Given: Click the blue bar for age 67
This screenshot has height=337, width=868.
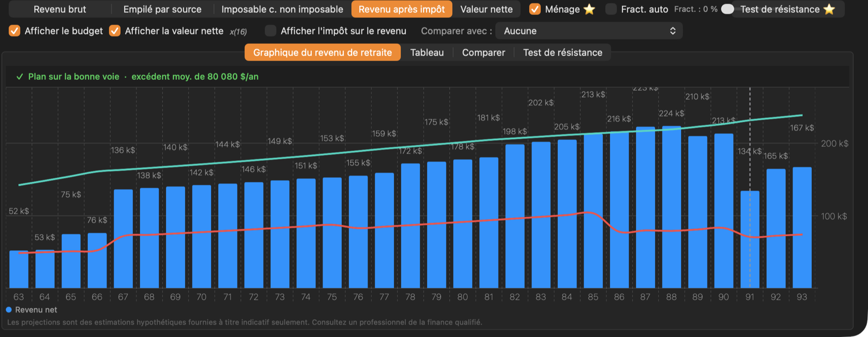Looking at the screenshot, I should coord(123,239).
